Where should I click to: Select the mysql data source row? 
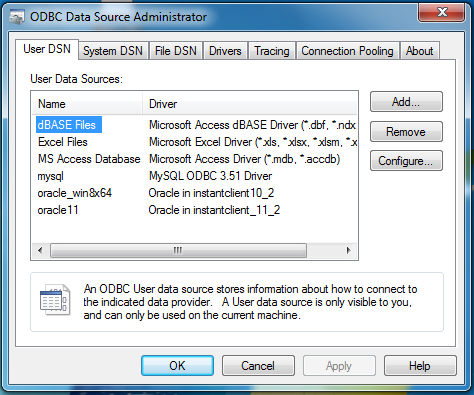point(50,176)
